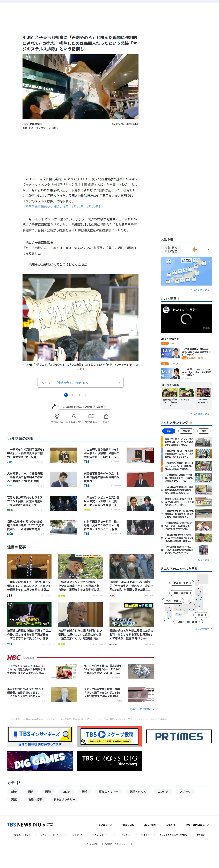Click the 山﨑裕侍 author tag

click(54, 128)
